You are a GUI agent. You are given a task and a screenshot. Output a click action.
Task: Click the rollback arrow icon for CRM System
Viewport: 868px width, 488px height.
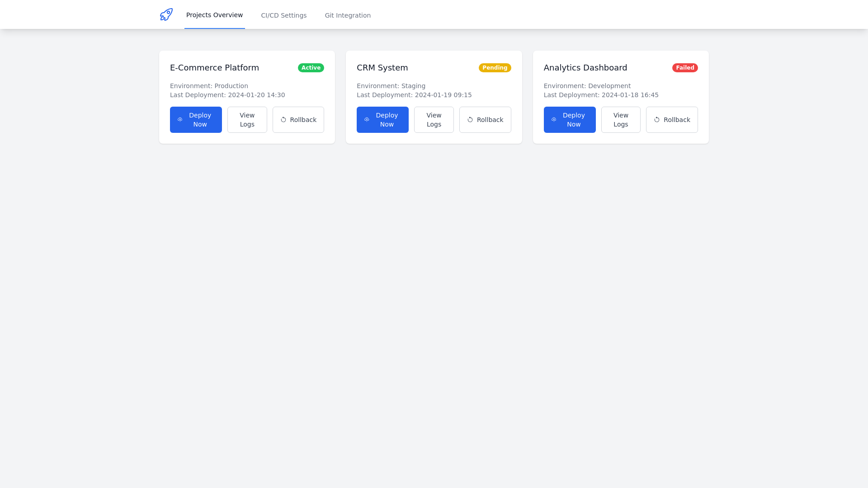coord(470,119)
